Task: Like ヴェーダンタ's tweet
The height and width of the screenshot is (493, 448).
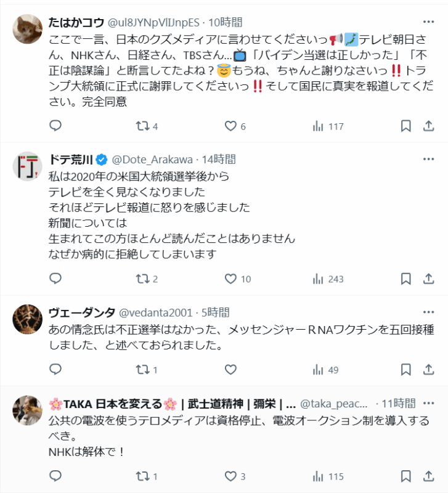Action: (230, 370)
